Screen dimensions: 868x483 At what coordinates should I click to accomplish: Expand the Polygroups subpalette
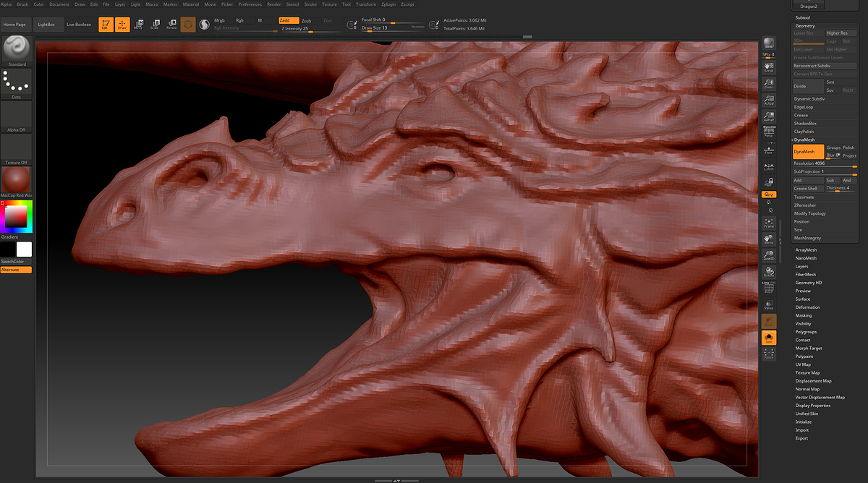[x=806, y=332]
